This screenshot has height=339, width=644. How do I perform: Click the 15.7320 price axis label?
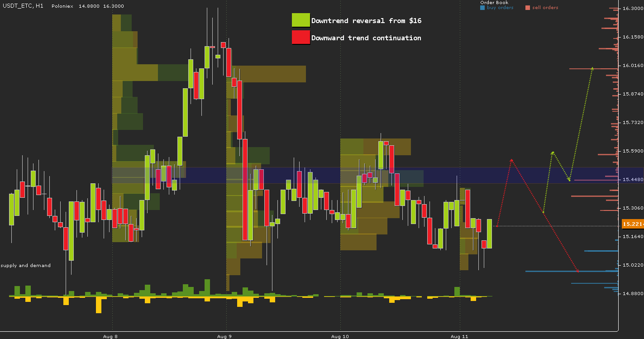click(x=633, y=122)
